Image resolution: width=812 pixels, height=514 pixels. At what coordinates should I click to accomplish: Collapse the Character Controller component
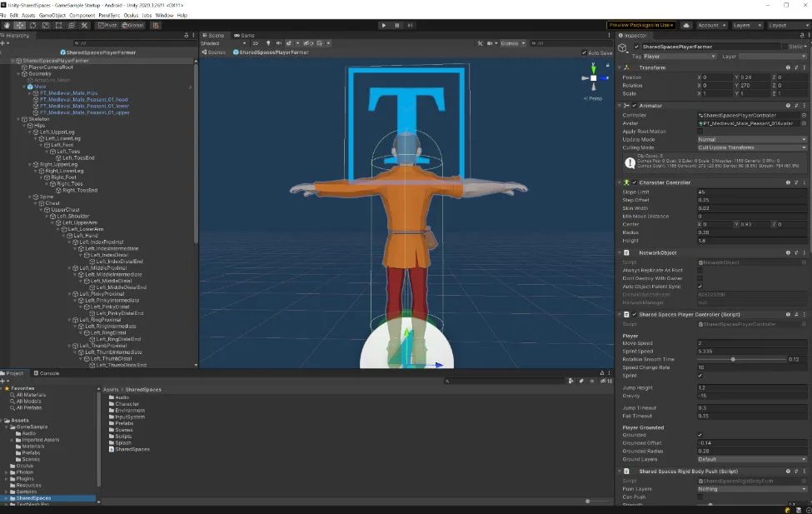(620, 182)
